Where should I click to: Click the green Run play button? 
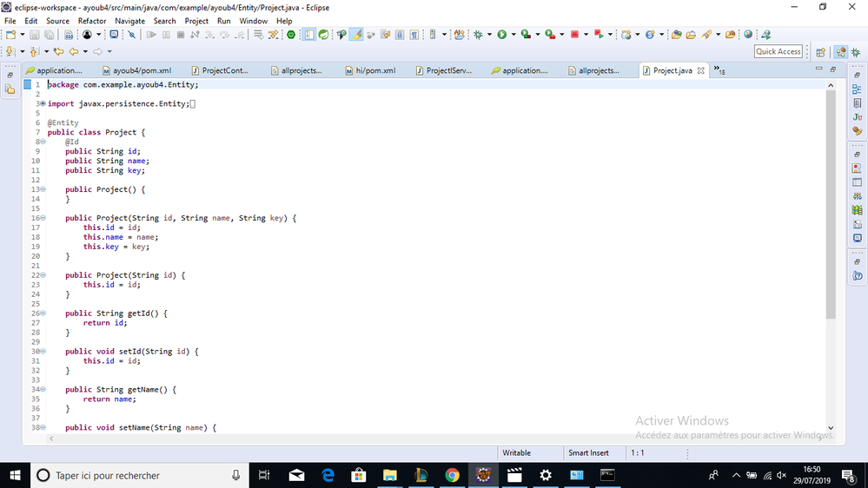point(501,35)
